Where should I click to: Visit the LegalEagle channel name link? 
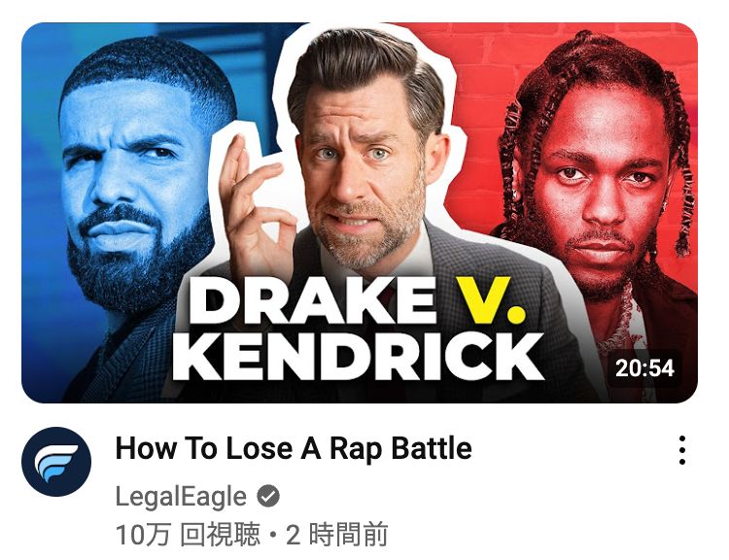[x=181, y=496]
